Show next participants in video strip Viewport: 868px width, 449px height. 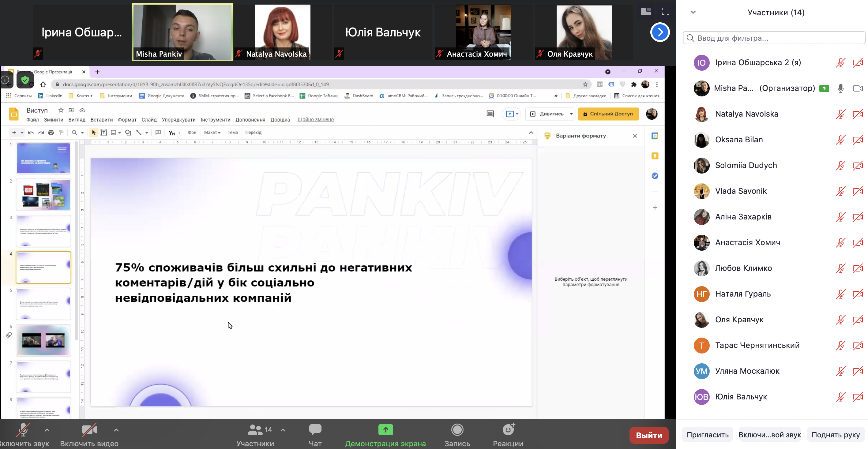[x=659, y=32]
